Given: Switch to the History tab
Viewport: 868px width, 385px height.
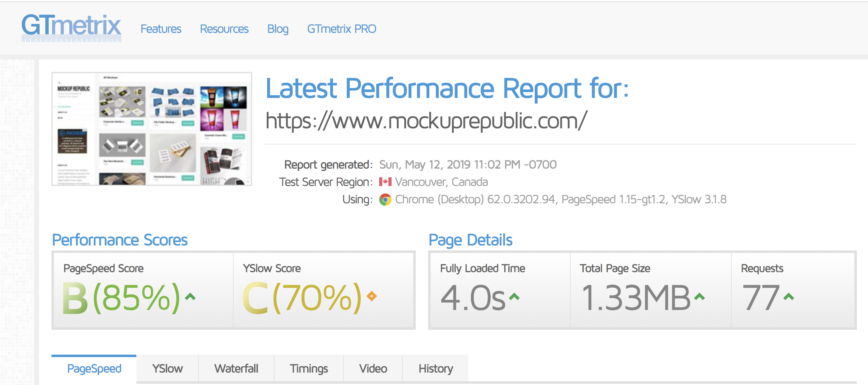Looking at the screenshot, I should coord(436,369).
